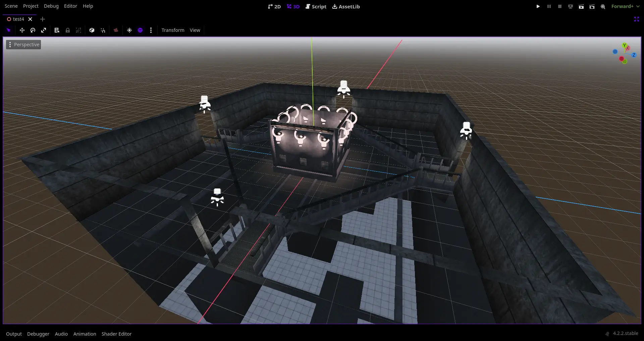Click the pause running project button

click(549, 6)
